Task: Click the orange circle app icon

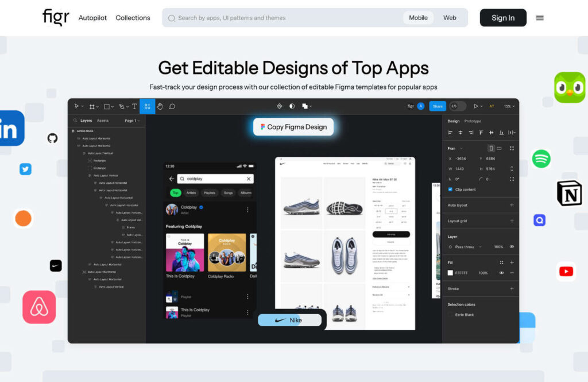Action: [23, 218]
